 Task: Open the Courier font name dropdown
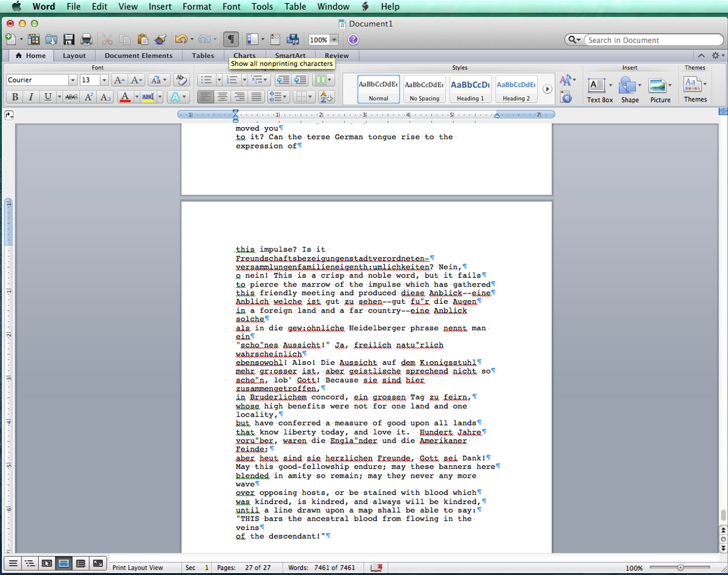72,80
